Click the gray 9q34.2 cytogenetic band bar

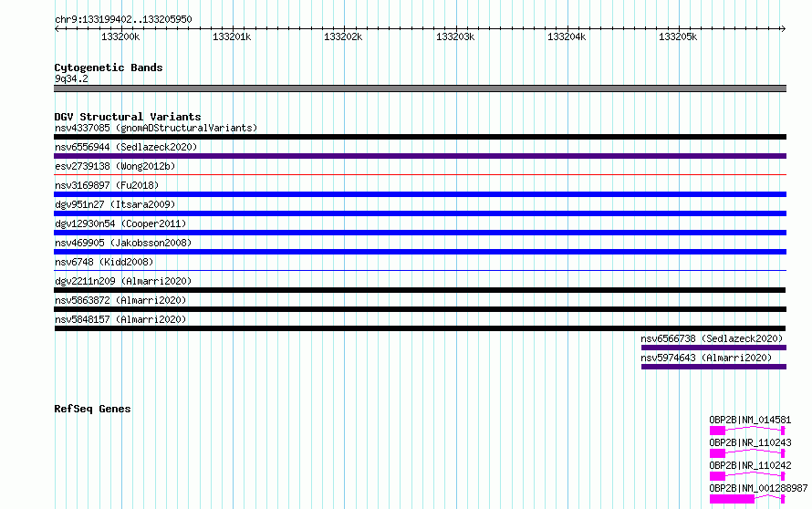pyautogui.click(x=420, y=88)
